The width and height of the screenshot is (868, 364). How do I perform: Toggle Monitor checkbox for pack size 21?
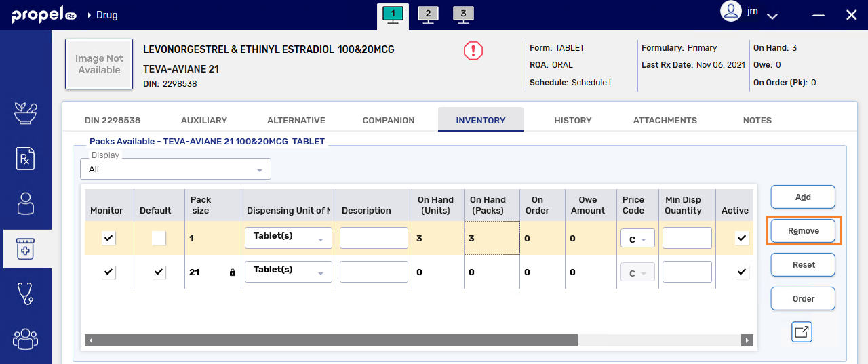(108, 272)
